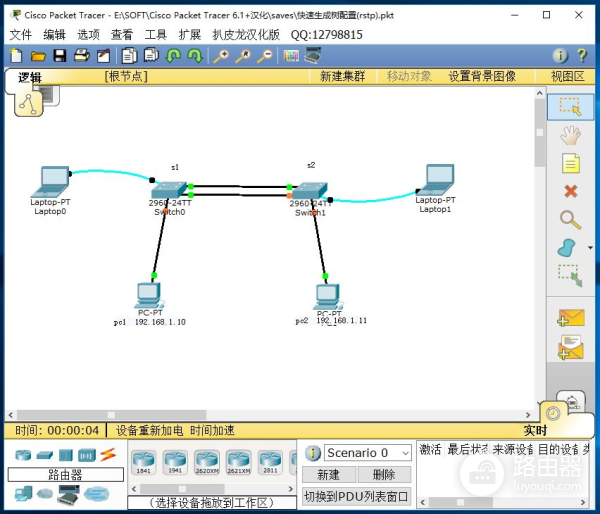The height and width of the screenshot is (514, 600).
Task: Choose the Inspect magnifier tool
Action: (x=571, y=219)
